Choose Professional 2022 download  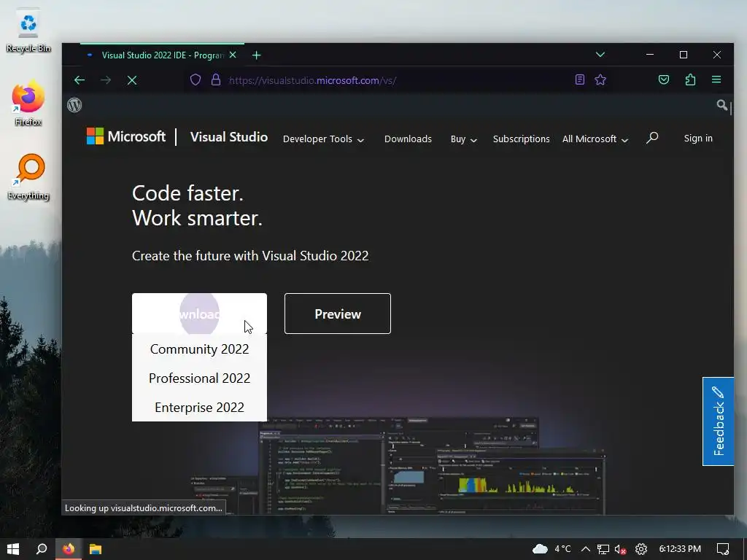click(199, 378)
